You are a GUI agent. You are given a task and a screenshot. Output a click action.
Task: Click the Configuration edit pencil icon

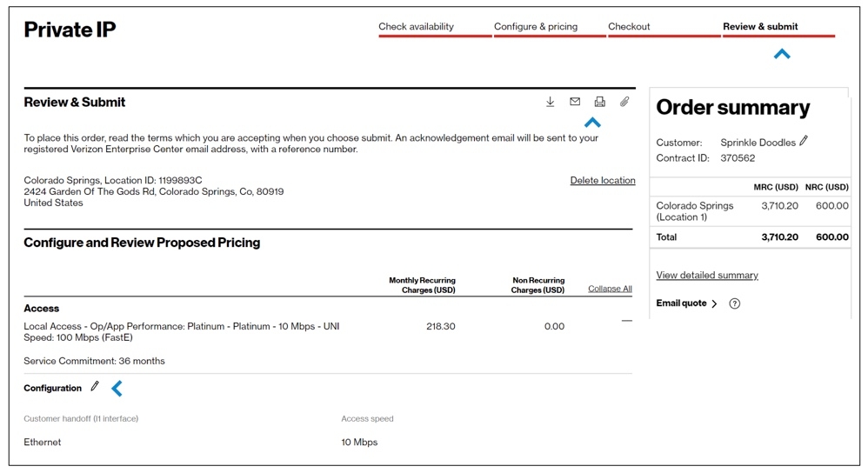click(x=95, y=387)
